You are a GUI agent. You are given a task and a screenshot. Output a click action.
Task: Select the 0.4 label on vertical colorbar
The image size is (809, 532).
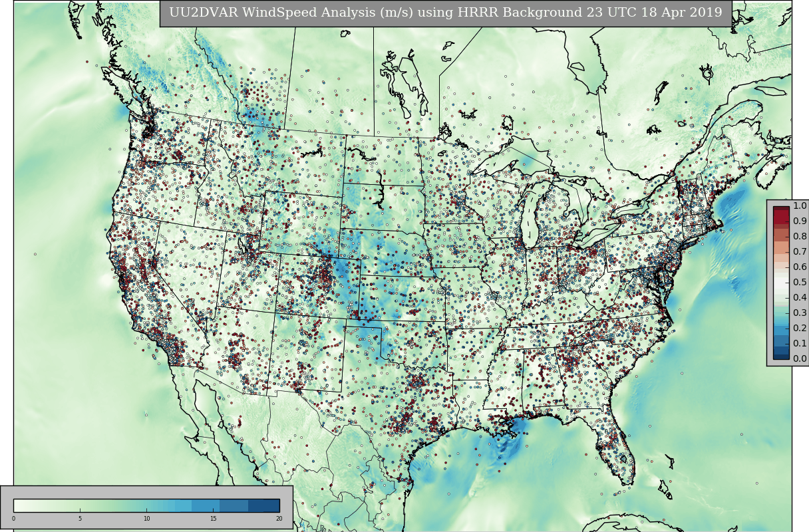(800, 298)
